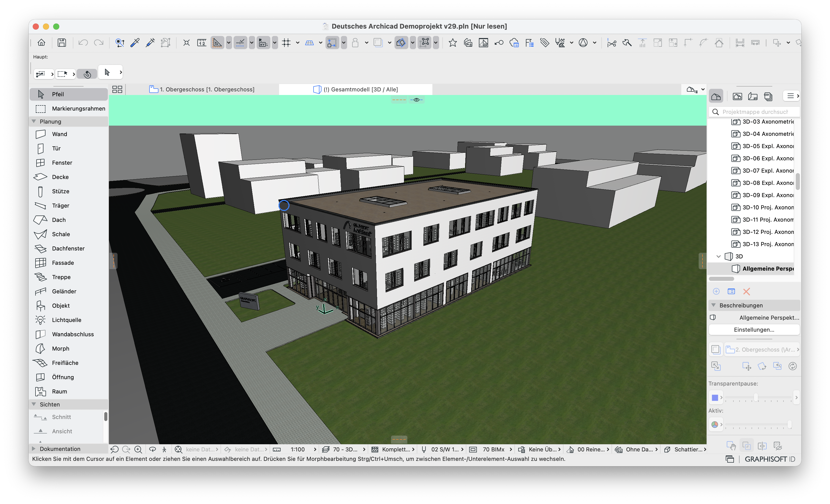
Task: Open the Keine Üb... graphic override option
Action: point(539,449)
